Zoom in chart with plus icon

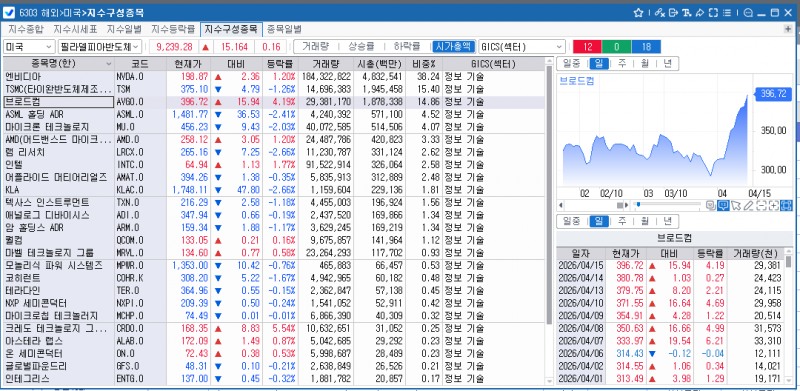coord(773,205)
